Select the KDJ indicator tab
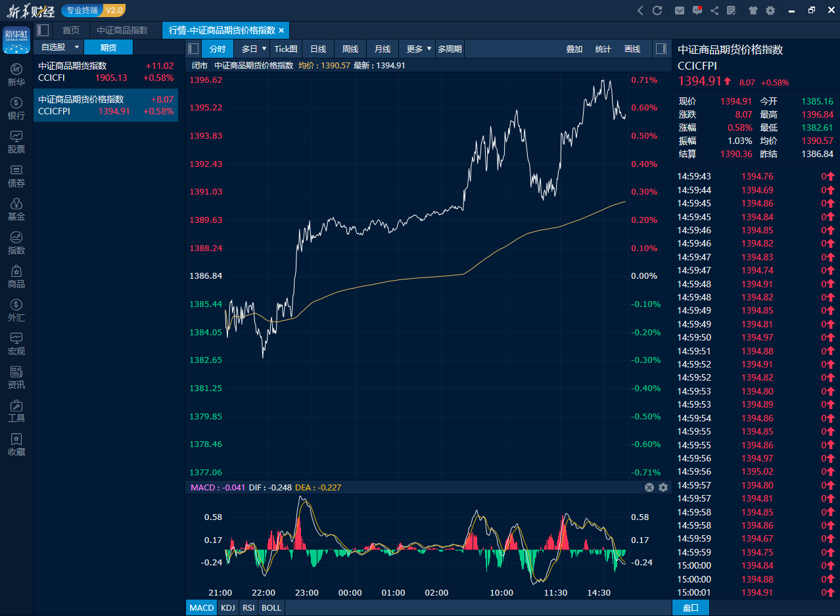 tap(228, 607)
